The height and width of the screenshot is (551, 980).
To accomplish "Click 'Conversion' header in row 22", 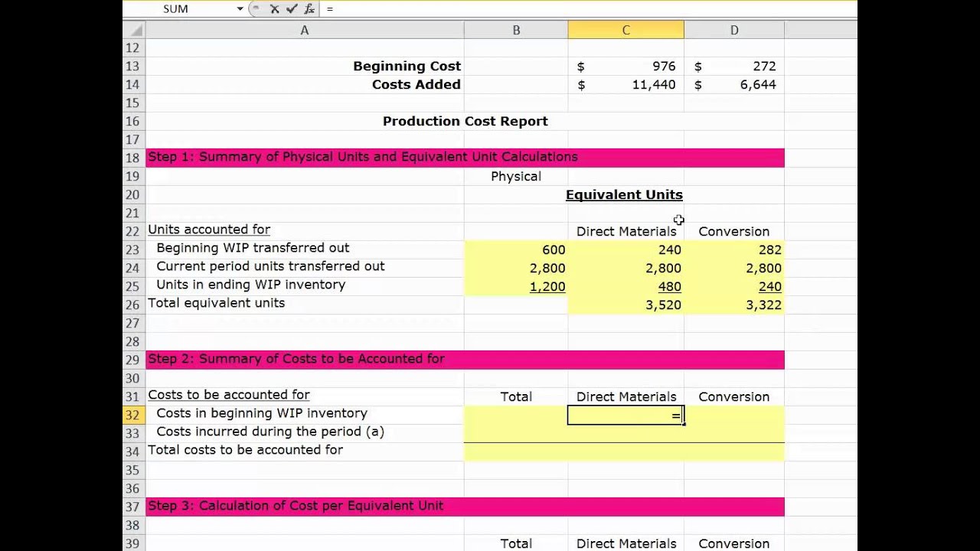I will click(x=733, y=232).
